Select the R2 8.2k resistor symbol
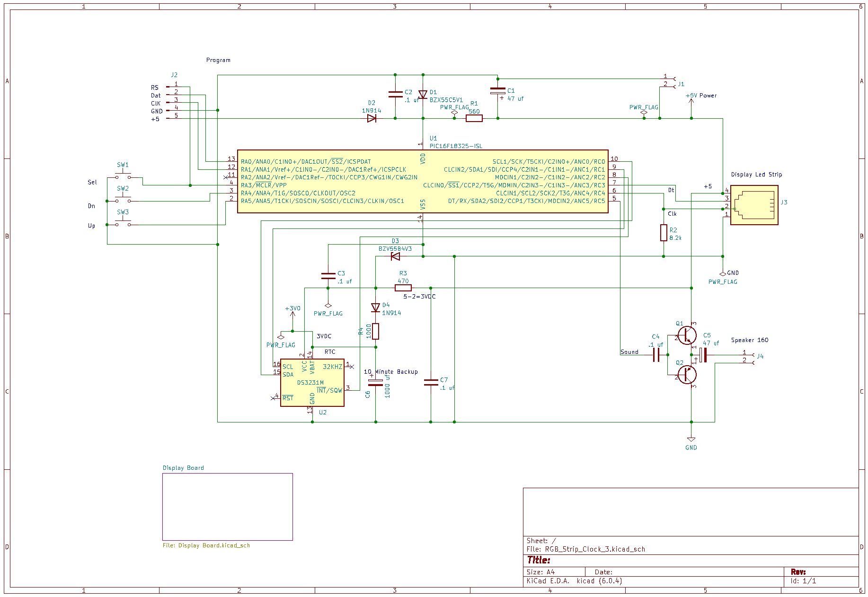This screenshot has height=597, width=868. [664, 233]
